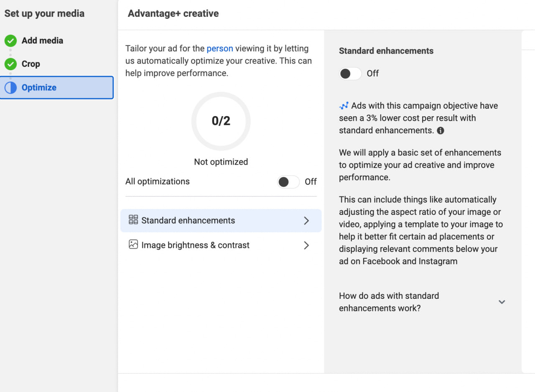535x392 pixels.
Task: Turn on the All optimizations toggle
Action: click(x=288, y=182)
